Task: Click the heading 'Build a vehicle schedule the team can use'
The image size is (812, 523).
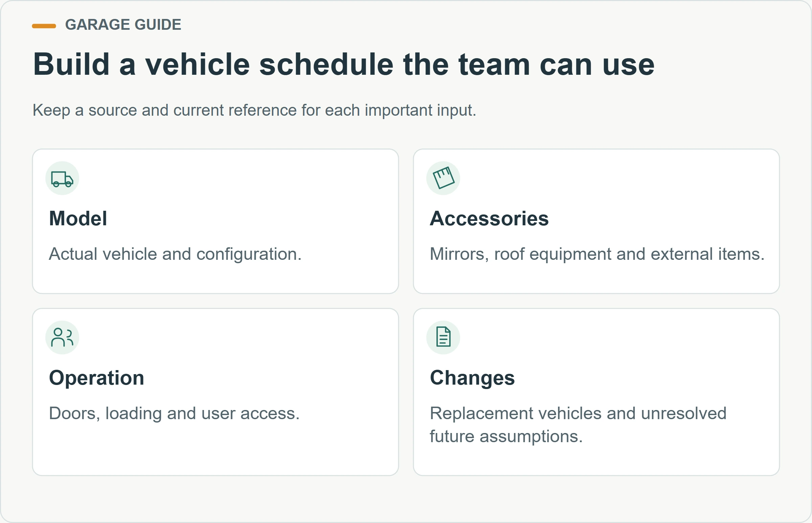Action: click(344, 65)
